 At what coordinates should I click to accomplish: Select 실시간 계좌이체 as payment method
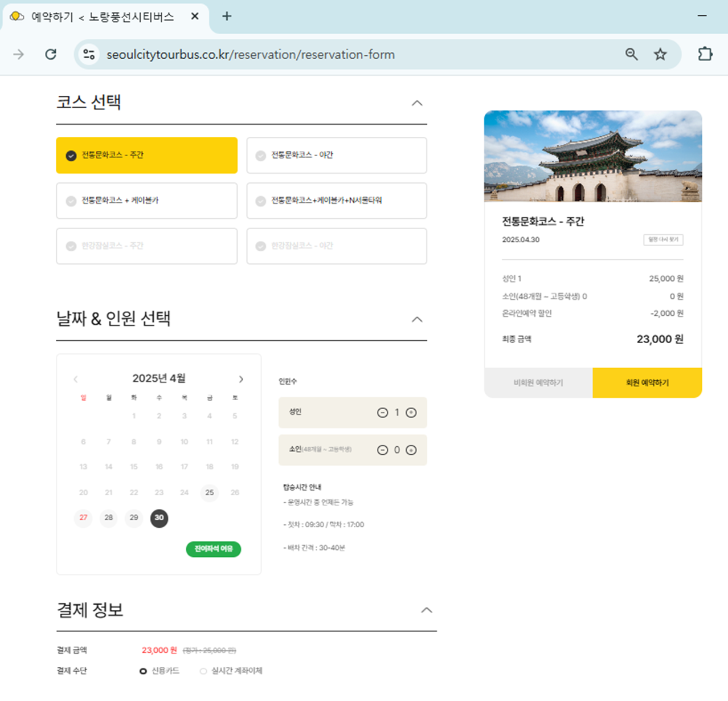point(203,671)
